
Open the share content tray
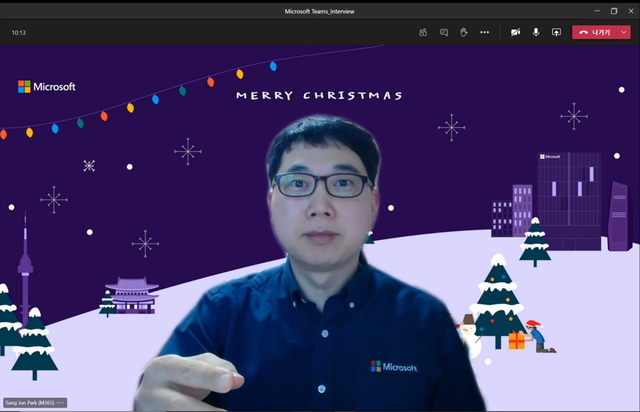point(557,32)
